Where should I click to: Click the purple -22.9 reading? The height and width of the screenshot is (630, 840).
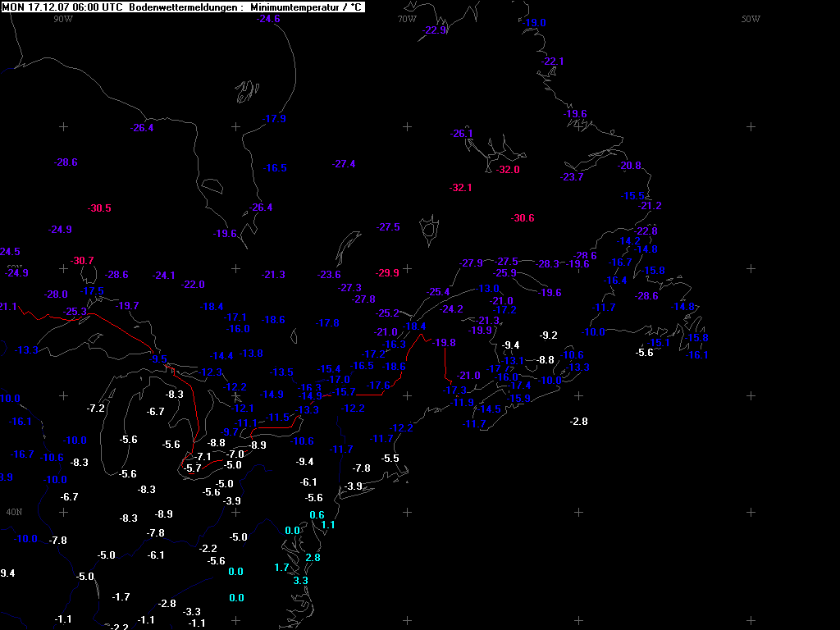pos(435,30)
